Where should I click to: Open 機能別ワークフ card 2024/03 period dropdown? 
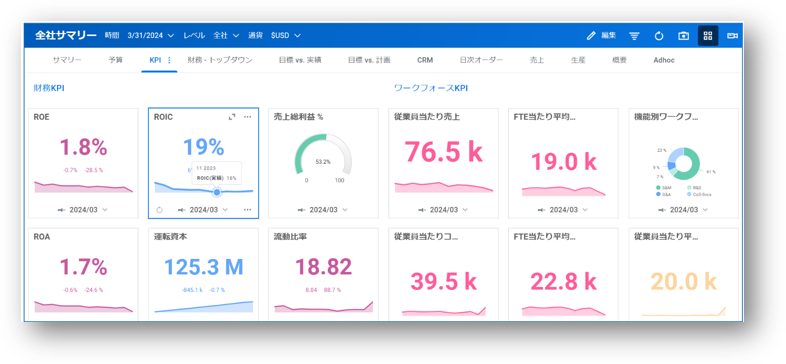pyautogui.click(x=688, y=210)
